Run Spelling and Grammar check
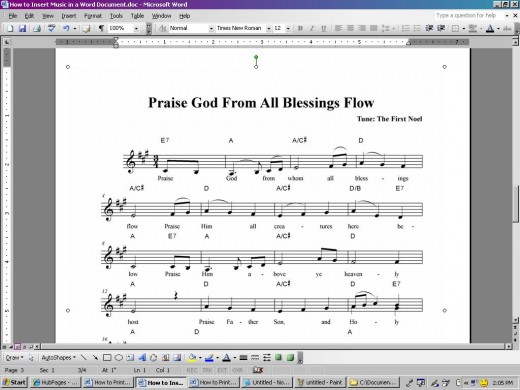Image resolution: width=520 pixels, height=390 pixels. 51,28
